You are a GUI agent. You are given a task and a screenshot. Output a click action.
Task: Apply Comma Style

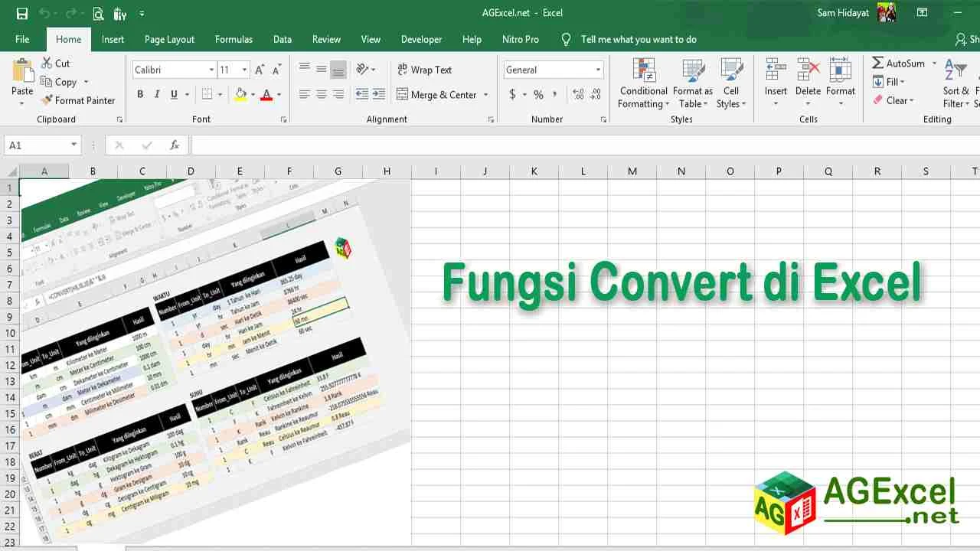pyautogui.click(x=556, y=95)
